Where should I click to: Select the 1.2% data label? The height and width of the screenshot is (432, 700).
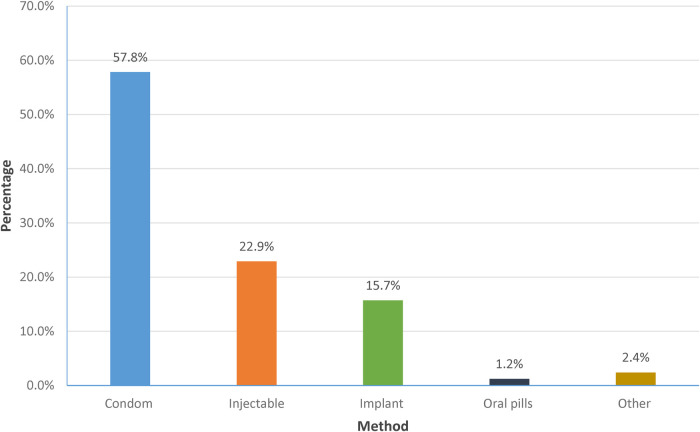509,364
